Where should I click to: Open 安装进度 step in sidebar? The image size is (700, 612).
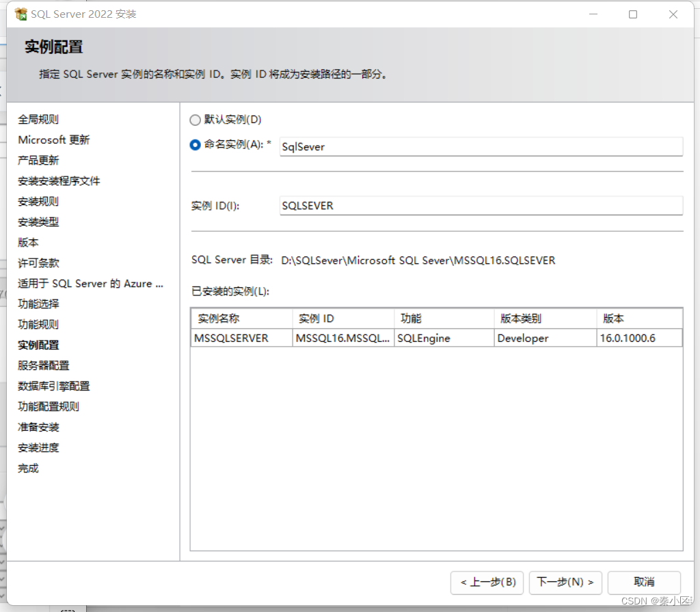pyautogui.click(x=38, y=448)
